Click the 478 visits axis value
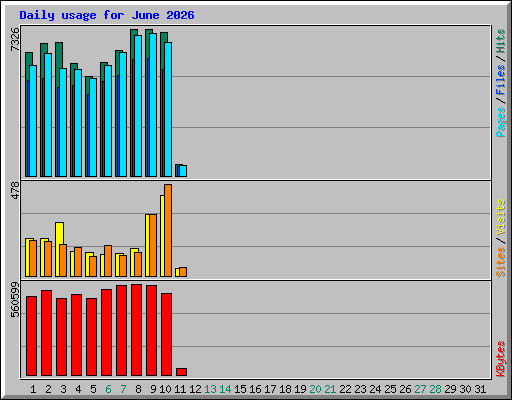This screenshot has width=512, height=400. (x=15, y=190)
